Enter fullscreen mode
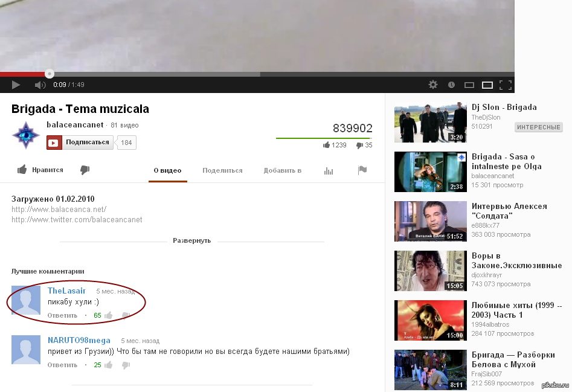The width and height of the screenshot is (572, 392). click(x=506, y=85)
